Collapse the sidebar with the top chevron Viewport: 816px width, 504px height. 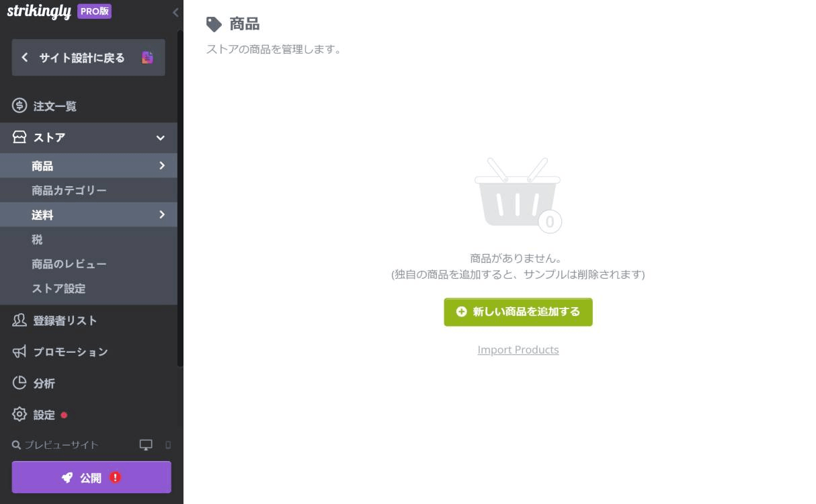[175, 12]
